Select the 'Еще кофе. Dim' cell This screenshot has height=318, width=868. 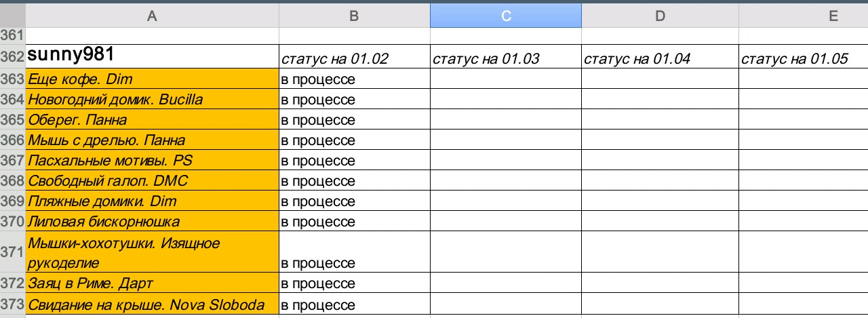pos(152,79)
